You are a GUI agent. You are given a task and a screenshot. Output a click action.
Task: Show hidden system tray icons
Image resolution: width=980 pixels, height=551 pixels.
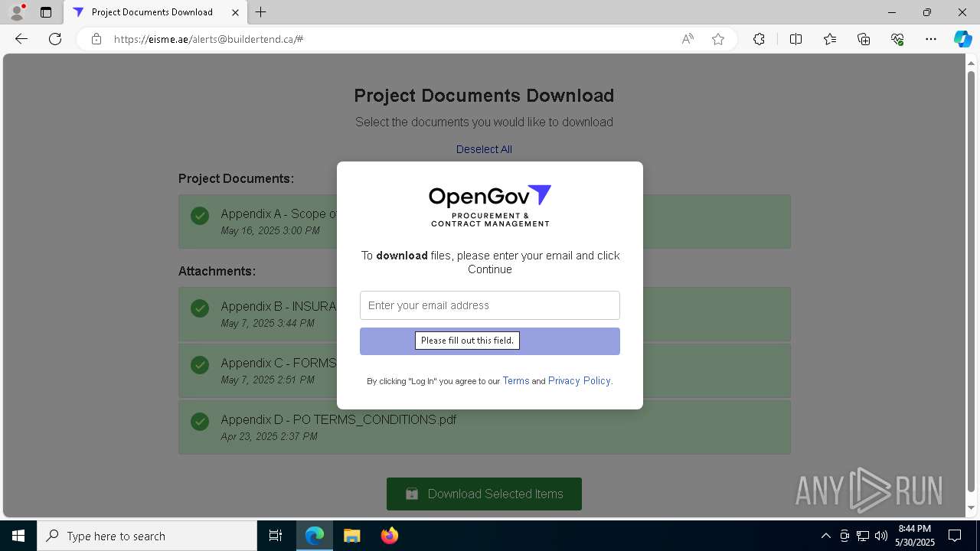[825, 536]
